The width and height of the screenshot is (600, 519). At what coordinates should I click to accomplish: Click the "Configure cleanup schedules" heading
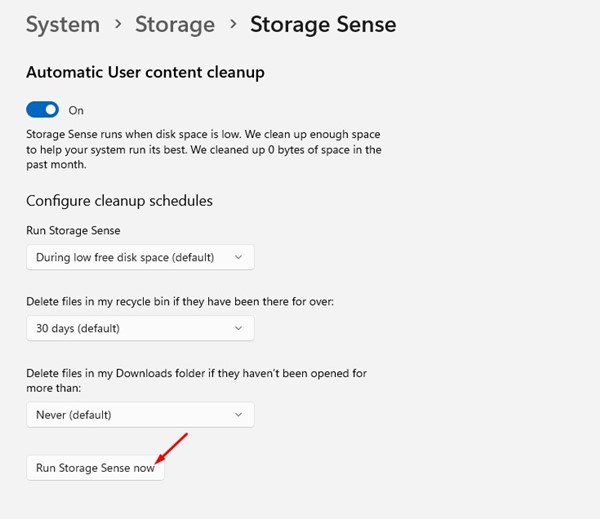(119, 201)
